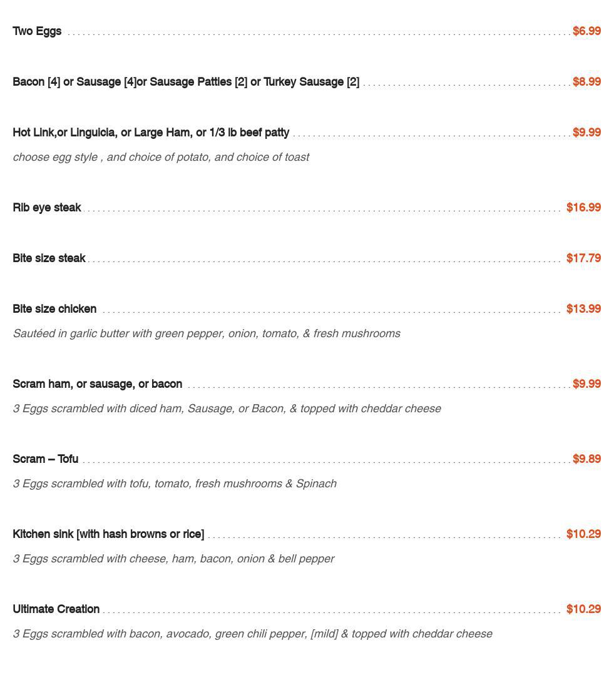604x700 pixels.
Task: Select the Rib eye steak item
Action: point(47,208)
